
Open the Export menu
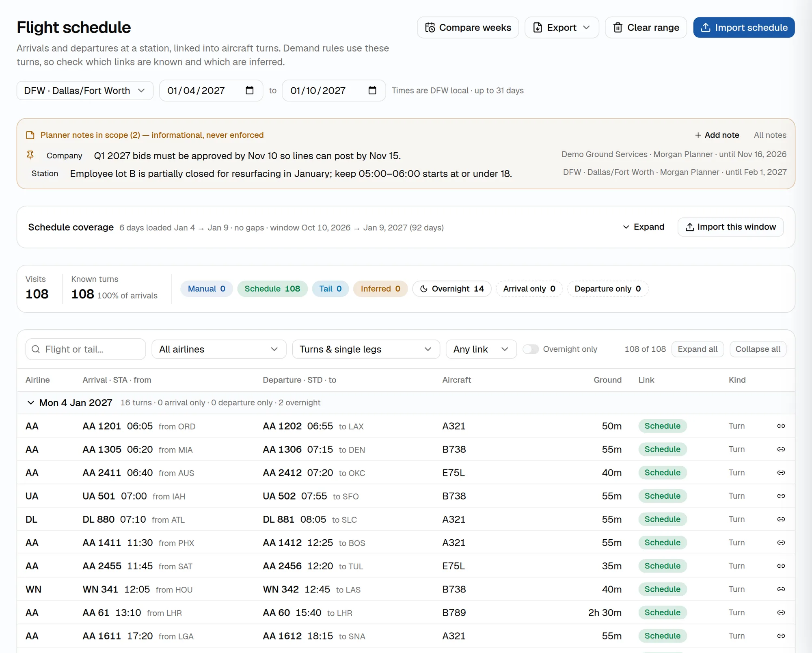tap(561, 28)
